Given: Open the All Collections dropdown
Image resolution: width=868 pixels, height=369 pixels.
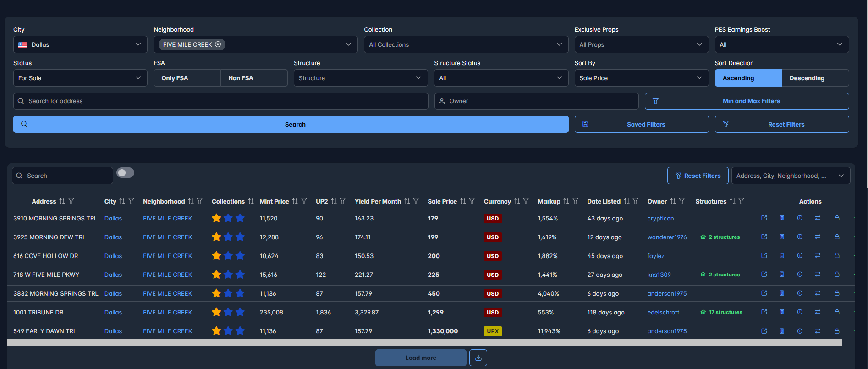Looking at the screenshot, I should (x=466, y=44).
